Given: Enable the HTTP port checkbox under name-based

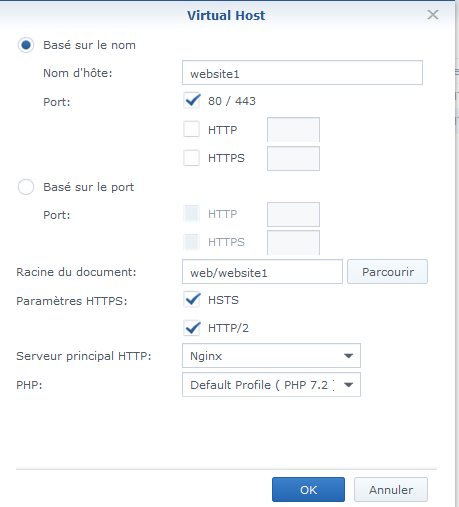Looking at the screenshot, I should coord(192,129).
